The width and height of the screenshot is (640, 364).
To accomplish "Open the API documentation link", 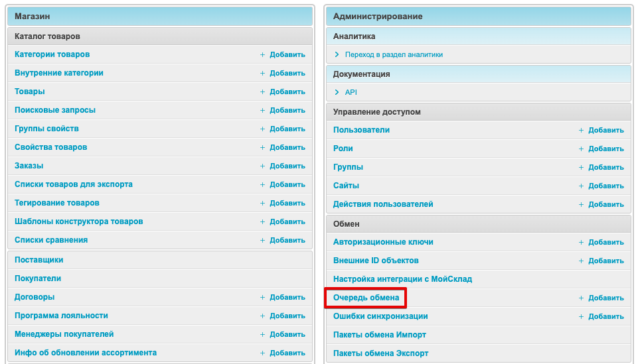I will (351, 92).
